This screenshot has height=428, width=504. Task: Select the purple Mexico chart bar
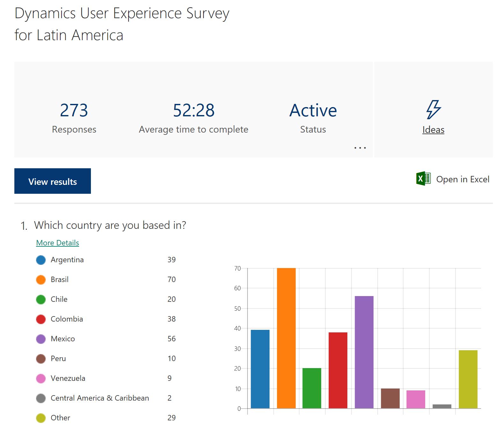pyautogui.click(x=364, y=352)
